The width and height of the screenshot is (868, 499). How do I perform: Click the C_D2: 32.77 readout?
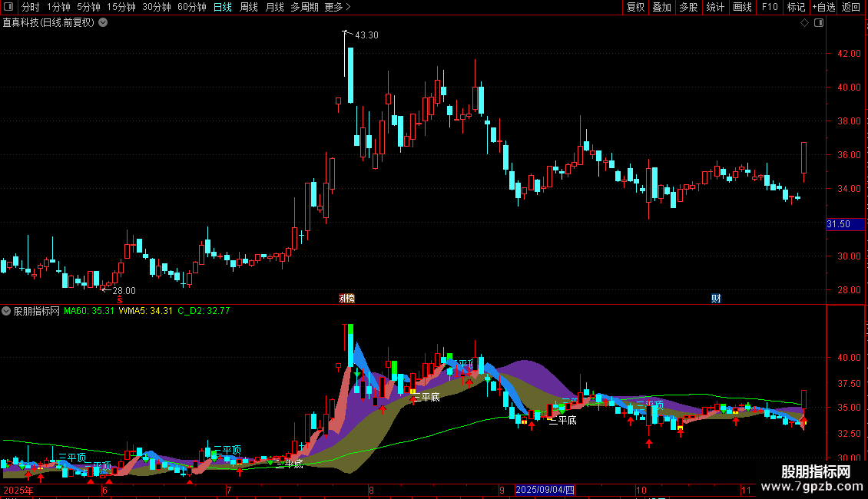coord(204,311)
